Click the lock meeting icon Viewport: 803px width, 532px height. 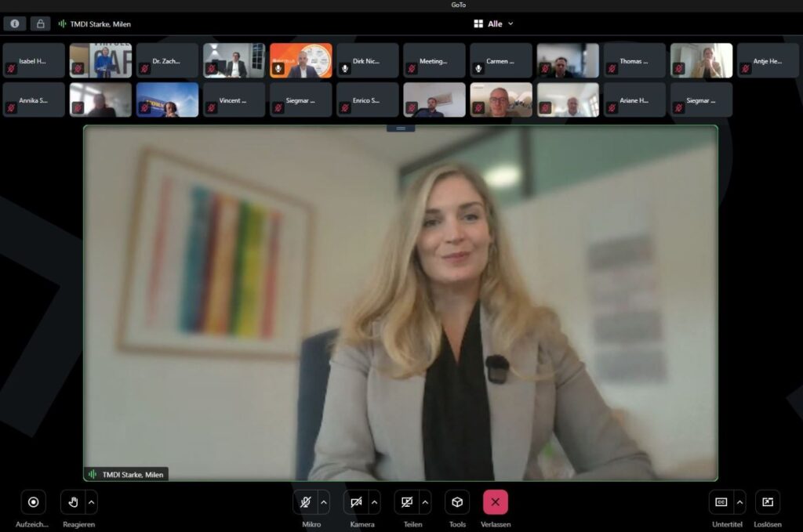(40, 24)
